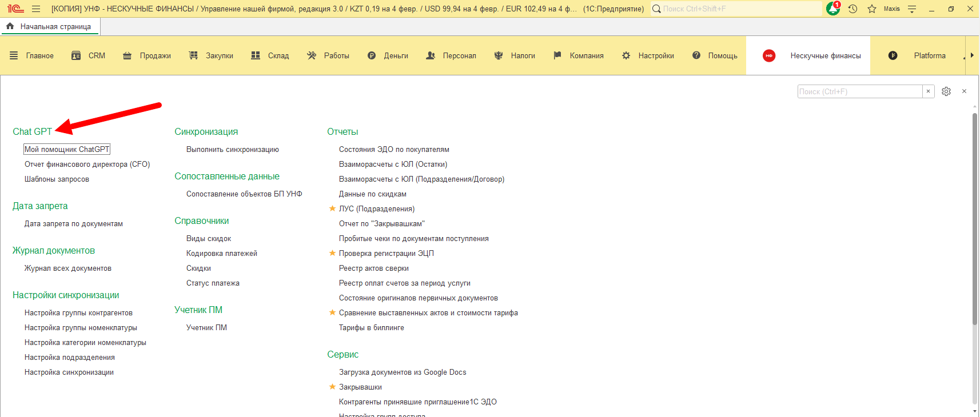Click the home icon on Начальная страница tab
The height and width of the screenshot is (417, 980).
click(10, 26)
